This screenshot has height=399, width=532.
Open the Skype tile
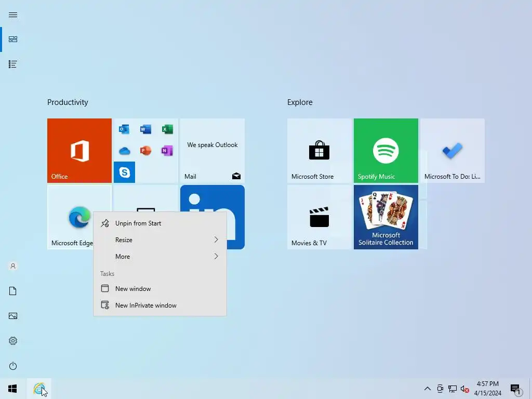(x=124, y=172)
